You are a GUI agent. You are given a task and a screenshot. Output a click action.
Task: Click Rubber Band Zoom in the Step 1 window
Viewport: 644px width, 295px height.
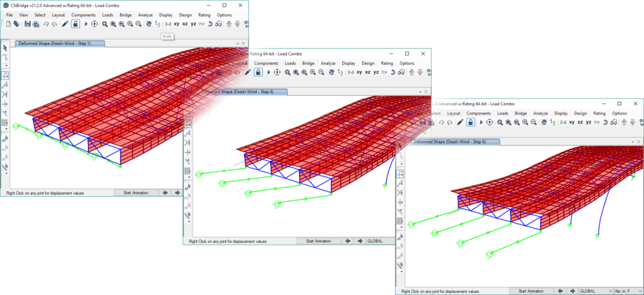(x=105, y=24)
